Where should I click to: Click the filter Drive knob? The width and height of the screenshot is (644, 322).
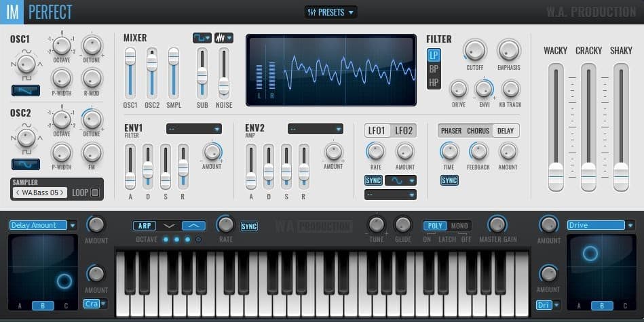pos(458,89)
